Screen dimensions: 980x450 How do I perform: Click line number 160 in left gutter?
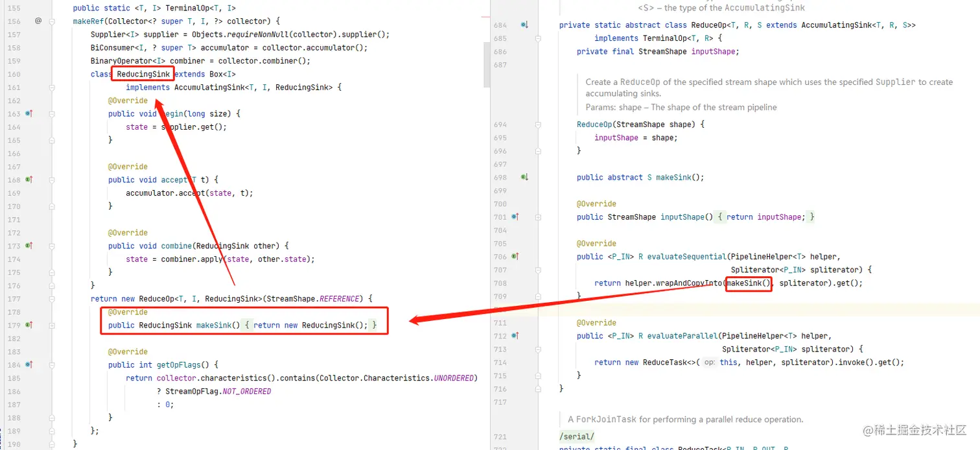(14, 74)
